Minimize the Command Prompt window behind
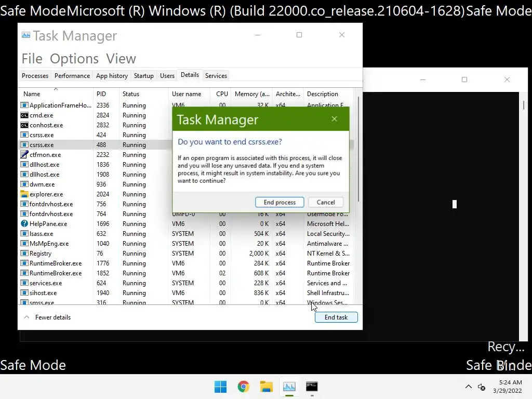Screen dimensions: 532x399 423,79
